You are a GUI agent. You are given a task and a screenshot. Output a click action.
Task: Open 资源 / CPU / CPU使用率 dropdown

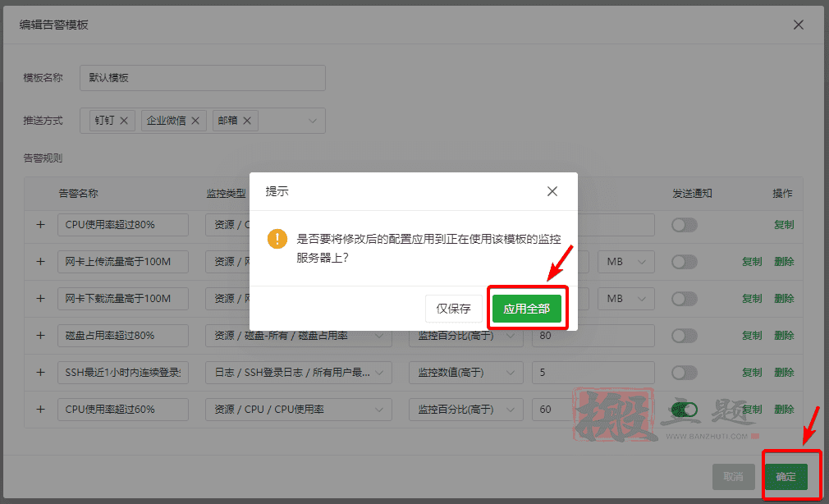tap(299, 410)
